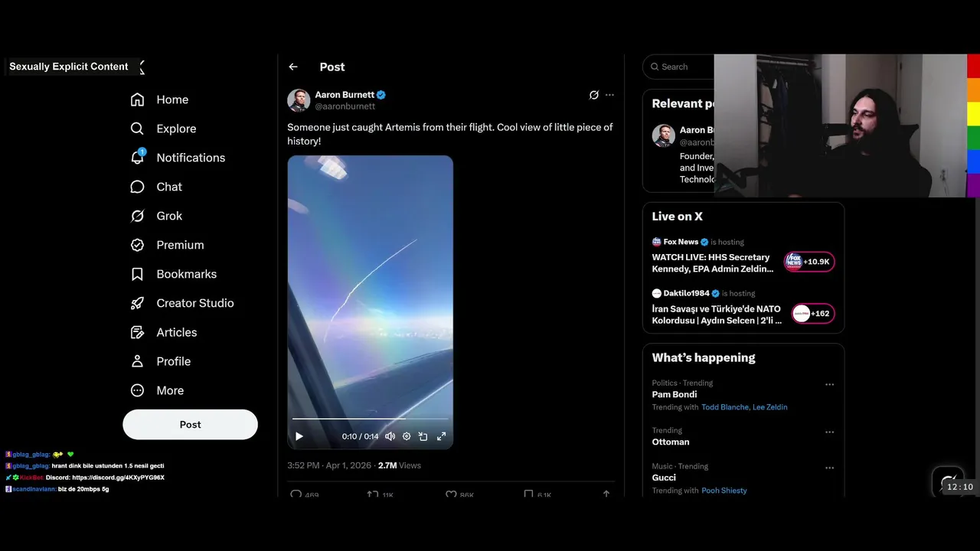Open the post's three-dot more menu
Screen dimensions: 980x551
pos(609,95)
